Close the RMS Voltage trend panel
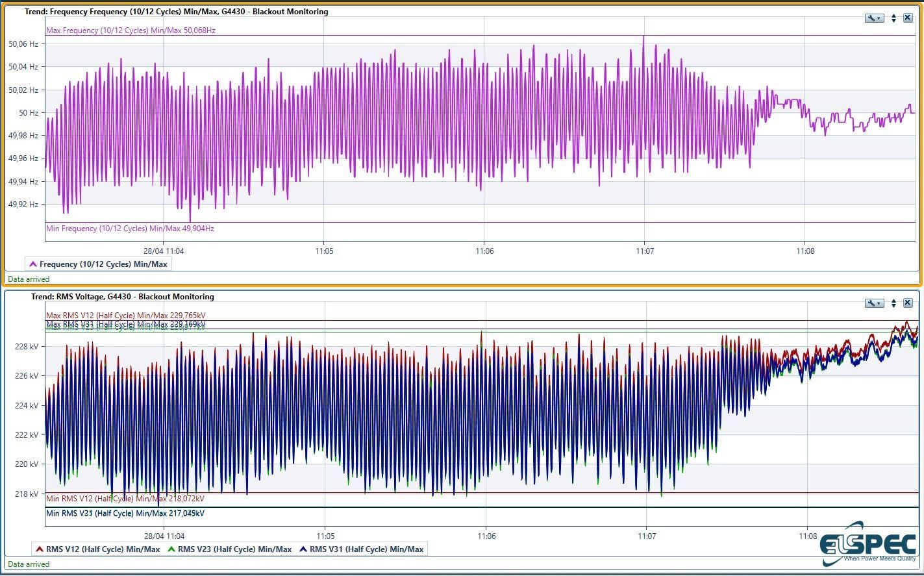Screen dimensions: 924x576 click(908, 303)
